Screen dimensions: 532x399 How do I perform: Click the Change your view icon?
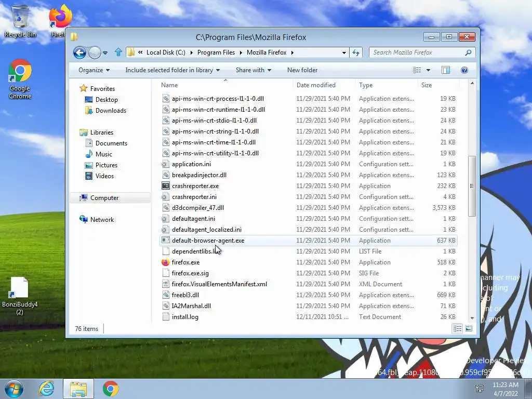click(417, 70)
